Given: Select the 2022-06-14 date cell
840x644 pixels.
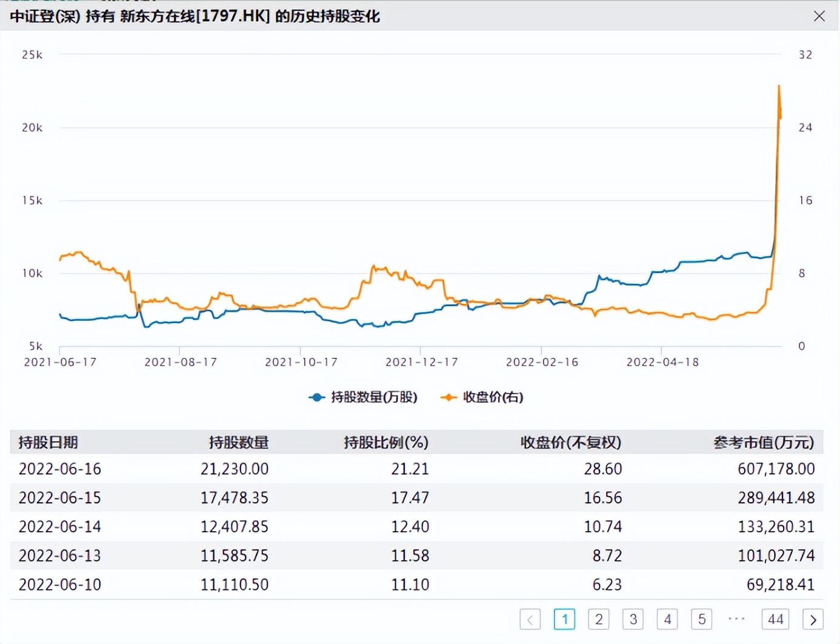Looking at the screenshot, I should [x=60, y=526].
